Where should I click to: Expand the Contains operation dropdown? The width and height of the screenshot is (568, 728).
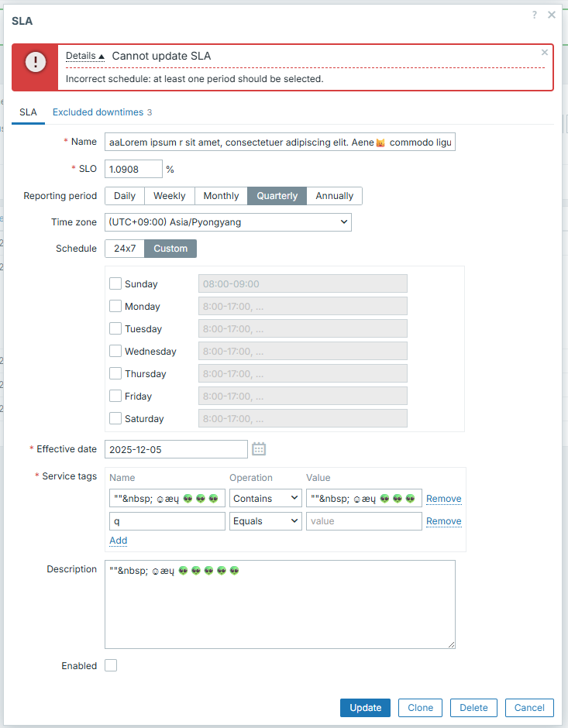pyautogui.click(x=265, y=499)
